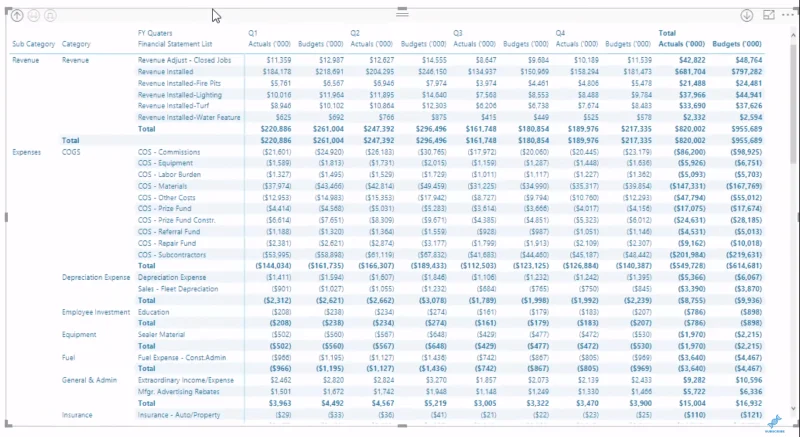Click the Q4 quarter column header
800x437 pixels.
click(x=560, y=33)
